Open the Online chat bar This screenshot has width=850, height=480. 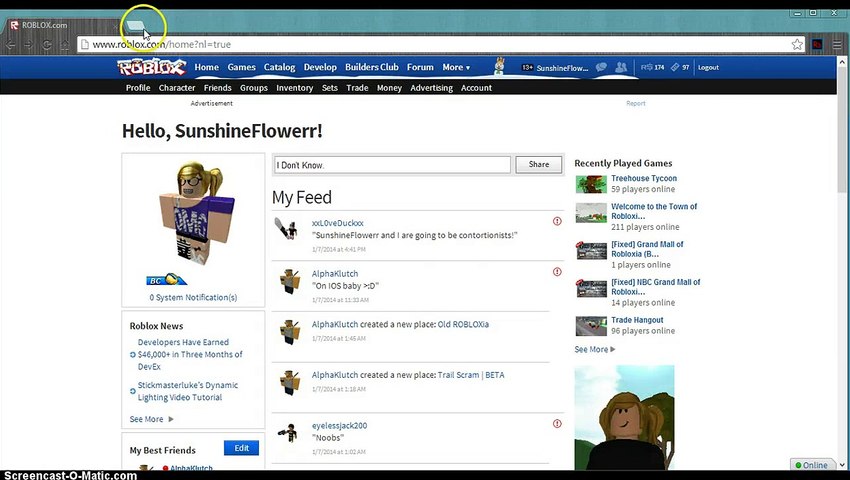pyautogui.click(x=811, y=465)
